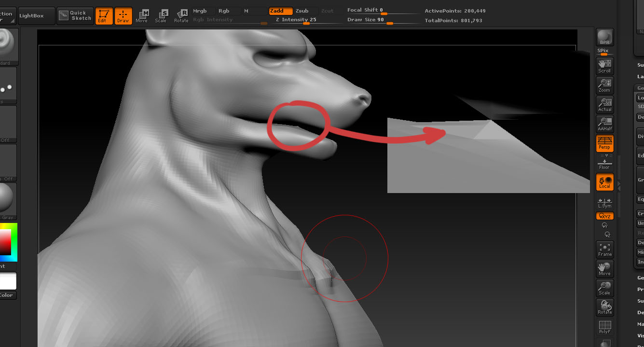Click the Scroll canvas hand icon
This screenshot has width=644, height=347.
tap(604, 66)
